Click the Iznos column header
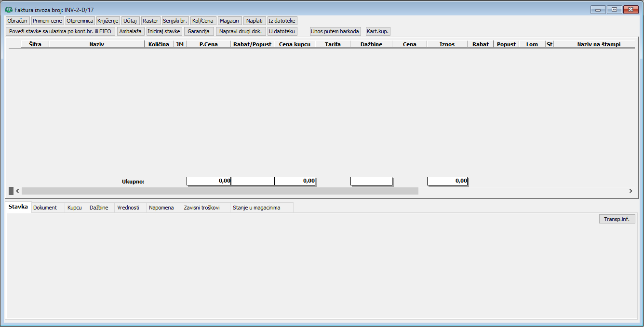The height and width of the screenshot is (327, 644). point(447,44)
